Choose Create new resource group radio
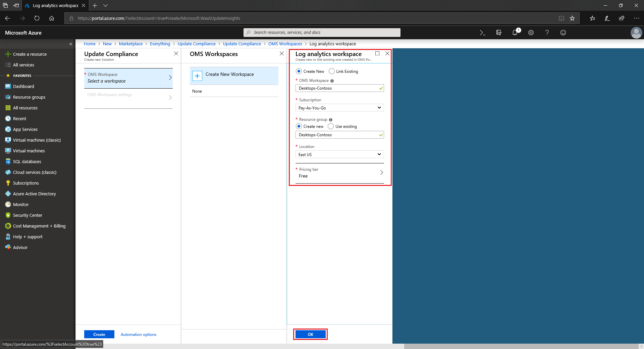Image resolution: width=644 pixels, height=349 pixels. 299,126
